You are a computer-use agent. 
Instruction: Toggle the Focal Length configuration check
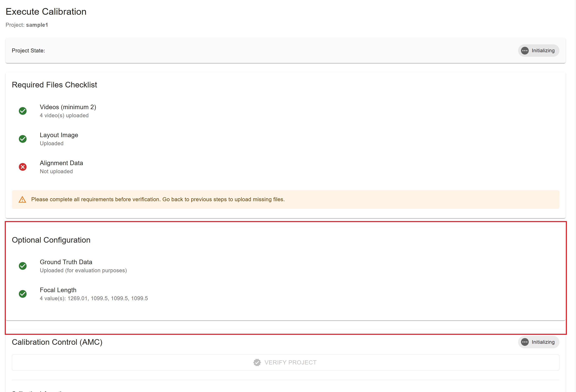[23, 294]
